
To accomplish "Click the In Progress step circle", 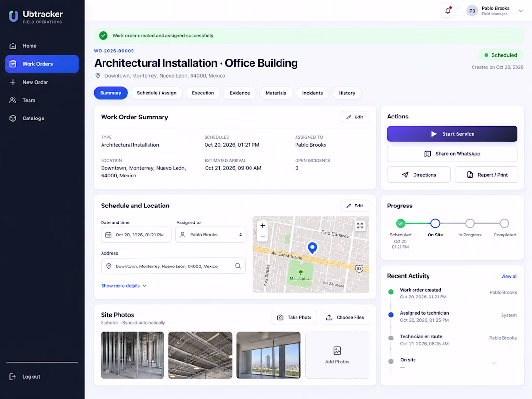I will 470,223.
